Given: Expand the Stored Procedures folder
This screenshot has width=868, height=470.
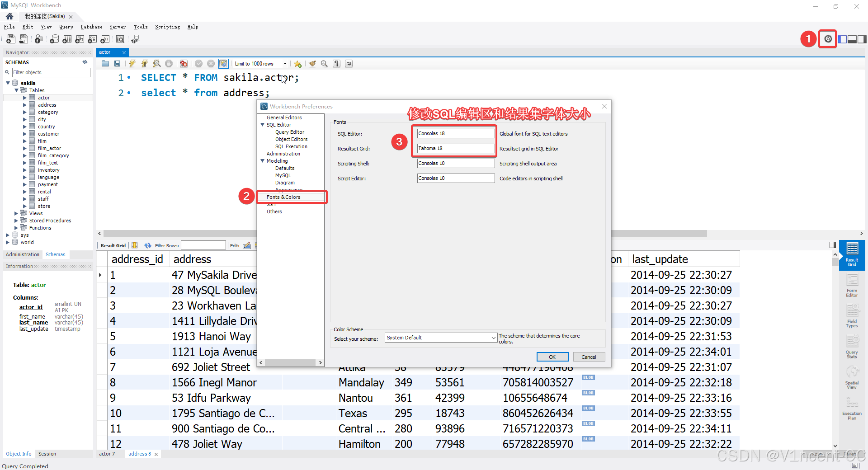Looking at the screenshot, I should point(17,221).
